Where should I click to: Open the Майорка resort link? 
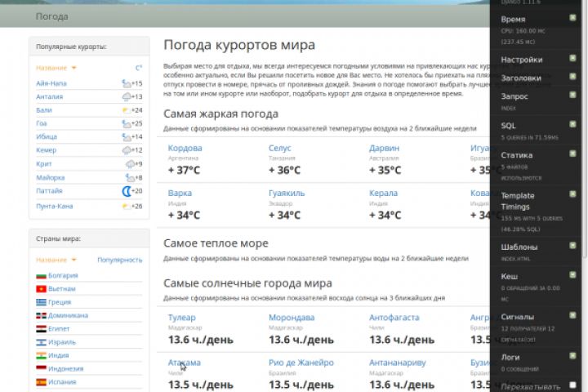click(x=51, y=177)
